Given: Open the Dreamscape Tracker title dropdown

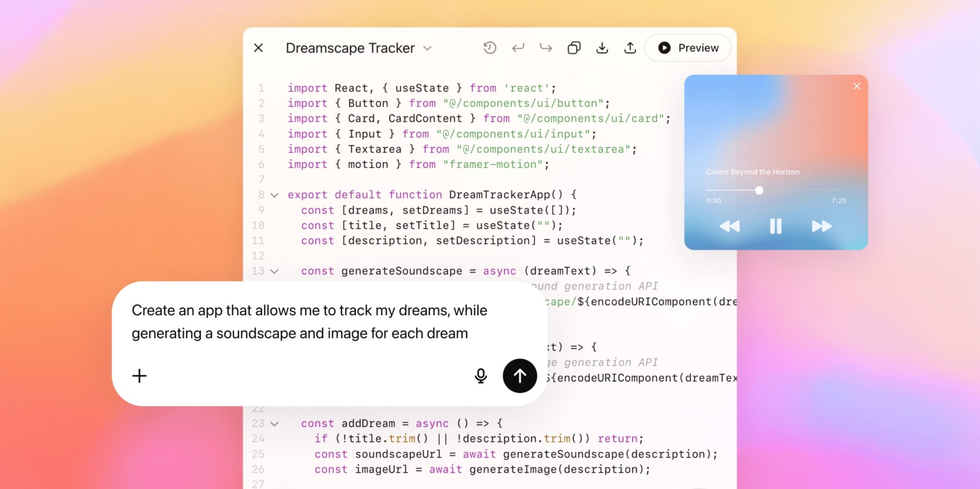Looking at the screenshot, I should [x=427, y=48].
